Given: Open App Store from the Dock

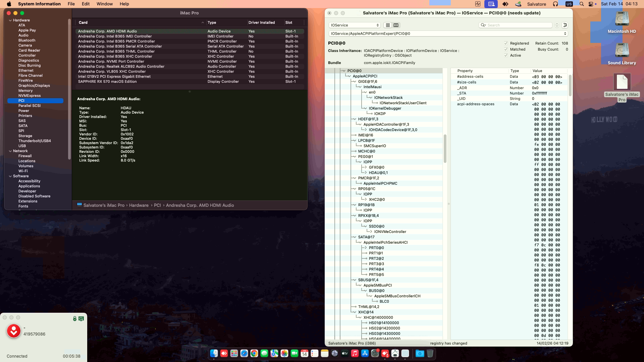Looking at the screenshot, I should point(365,353).
